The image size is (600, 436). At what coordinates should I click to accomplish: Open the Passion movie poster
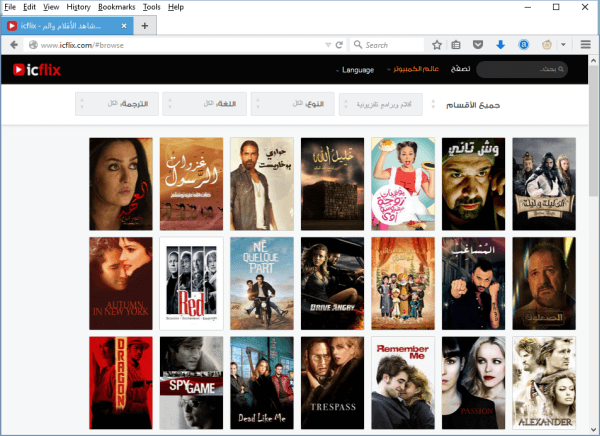[473, 383]
